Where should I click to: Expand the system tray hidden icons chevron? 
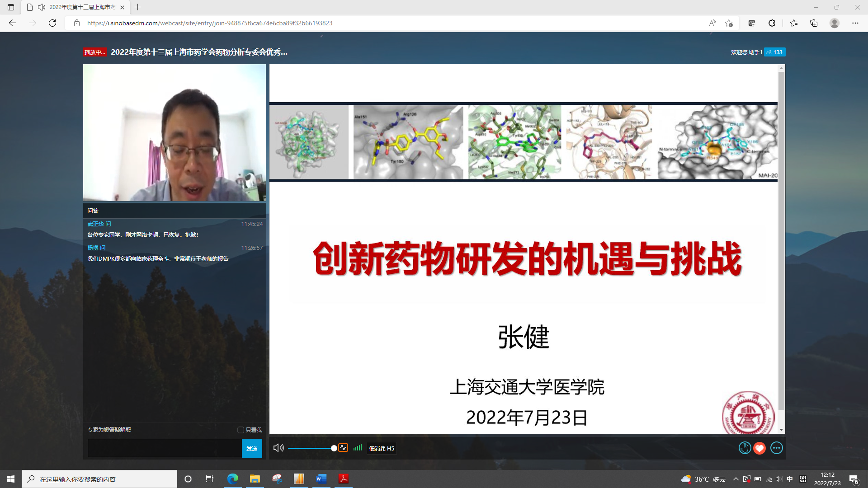tap(736, 479)
